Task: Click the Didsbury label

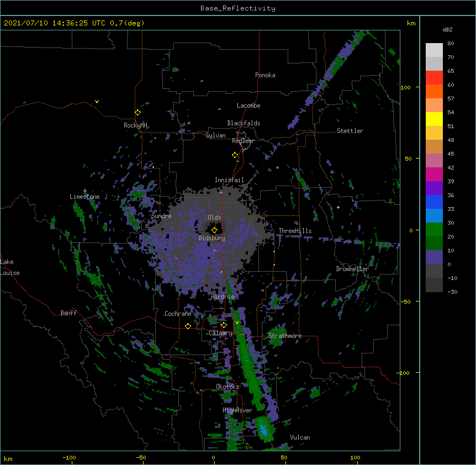Action: 212,238
